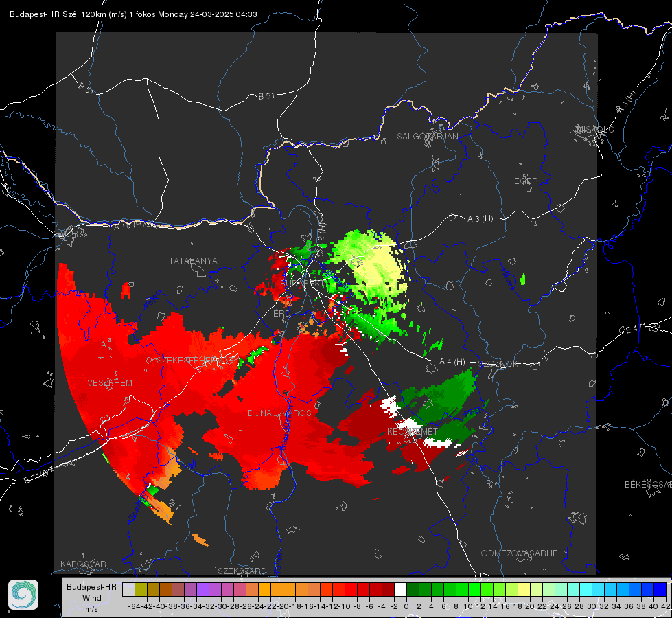Pick the olive swatch between -64 and -42
This screenshot has height=618, width=672.
(x=141, y=589)
